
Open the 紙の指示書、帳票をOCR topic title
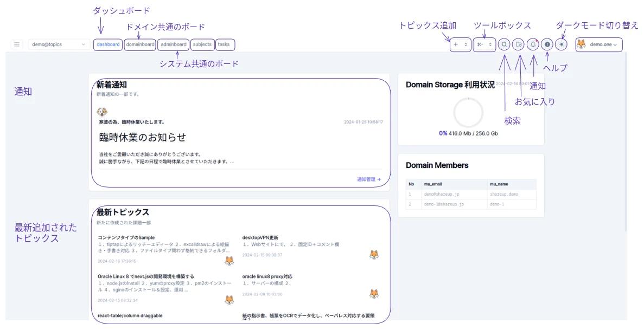[x=309, y=315]
